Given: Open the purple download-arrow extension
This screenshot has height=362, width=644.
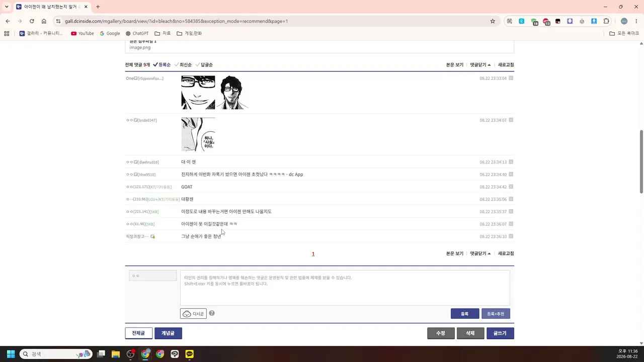Looking at the screenshot, I should click(570, 21).
